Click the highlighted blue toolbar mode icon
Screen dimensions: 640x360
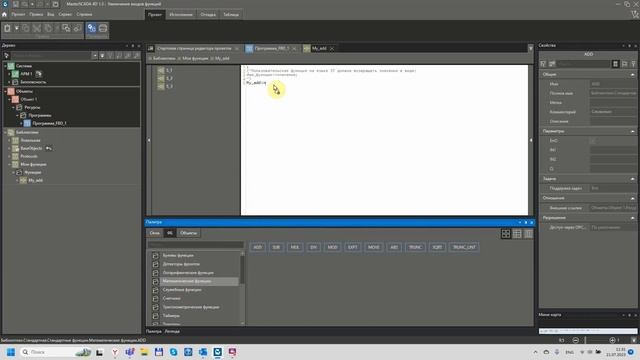click(x=91, y=28)
